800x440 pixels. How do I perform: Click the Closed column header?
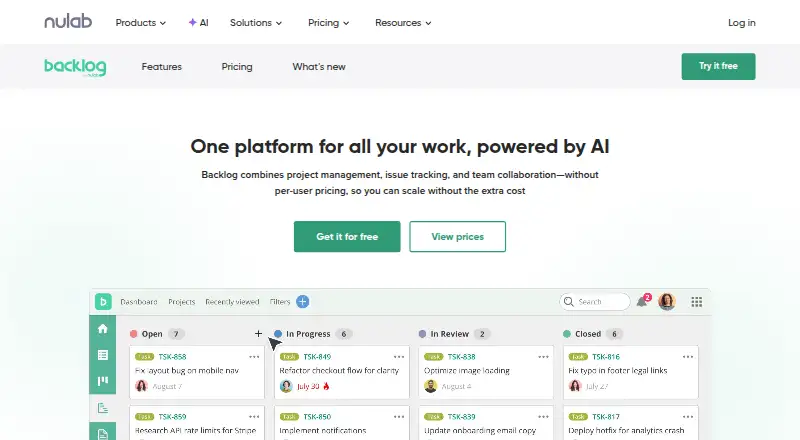(x=588, y=334)
